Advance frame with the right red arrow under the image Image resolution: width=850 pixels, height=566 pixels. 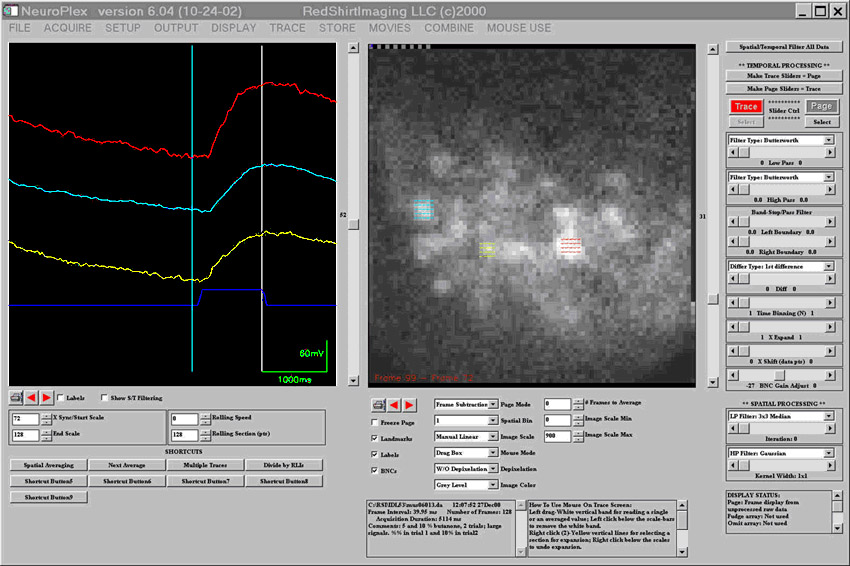coord(410,404)
